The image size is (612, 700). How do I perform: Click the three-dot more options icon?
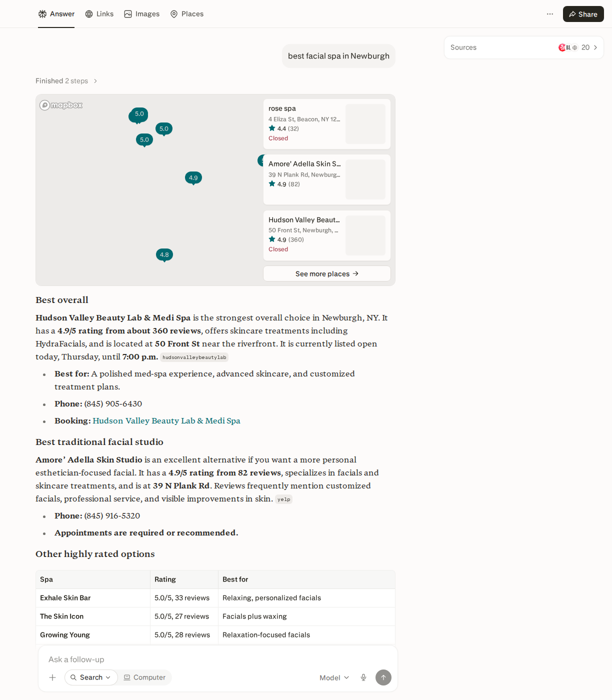(550, 14)
